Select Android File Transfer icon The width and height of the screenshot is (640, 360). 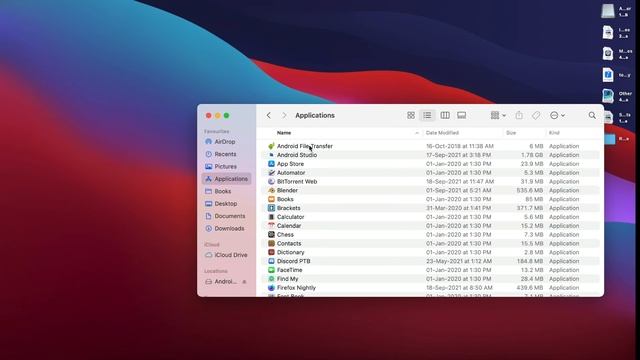(271, 146)
